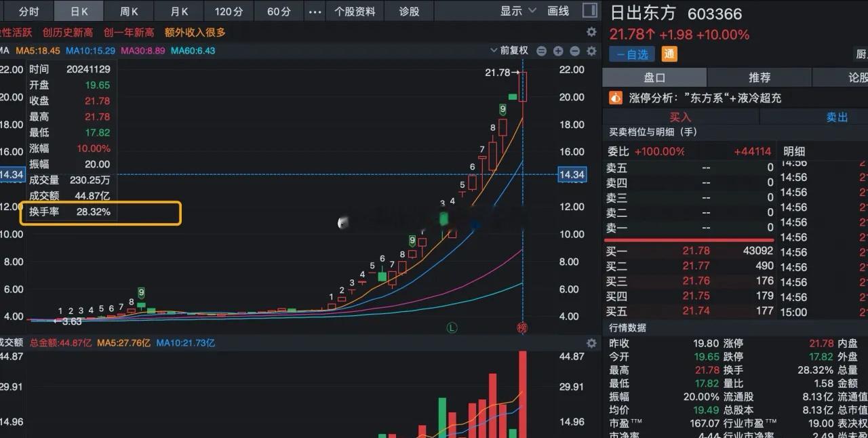
Task: Click the 买二 price 21.77 row
Action: pos(690,266)
